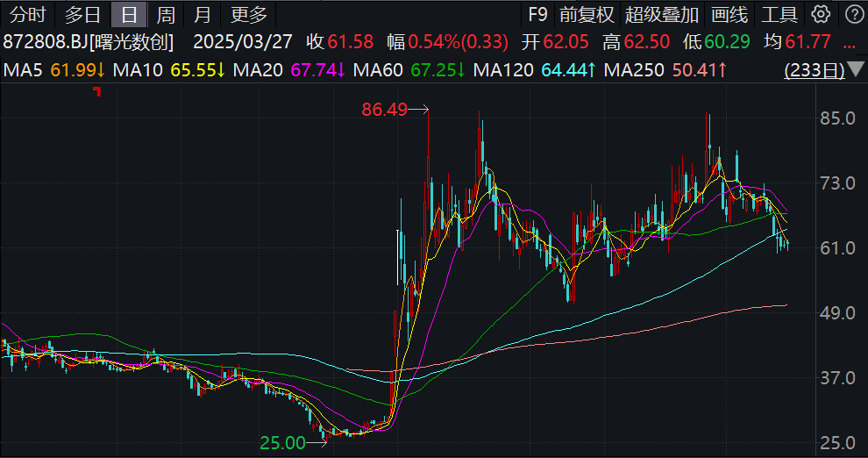Click the MA60 indicator value 67.25
The height and width of the screenshot is (458, 868).
click(438, 70)
